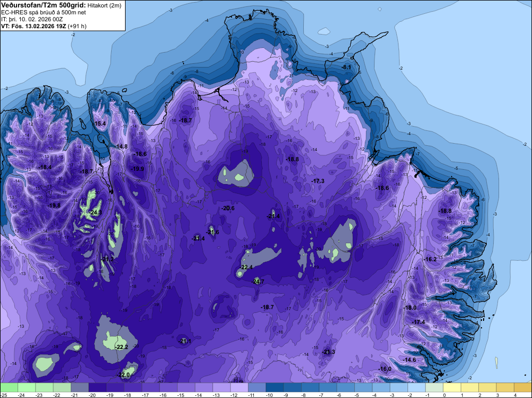Click the -24.7 temperature label
Screen dimensions: 532x398
click(257, 281)
